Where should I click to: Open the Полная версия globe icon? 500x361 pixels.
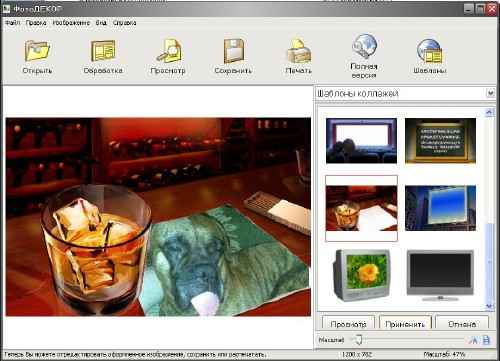(x=364, y=56)
